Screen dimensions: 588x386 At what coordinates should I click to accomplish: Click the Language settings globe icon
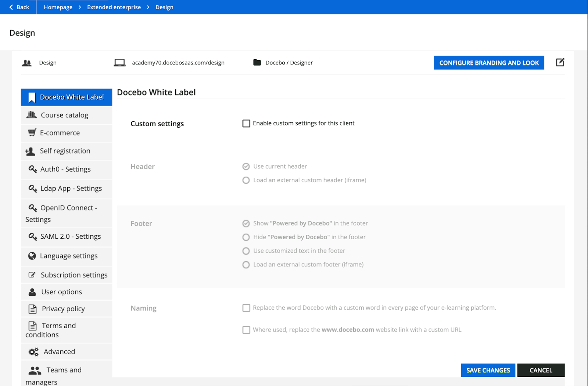32,256
